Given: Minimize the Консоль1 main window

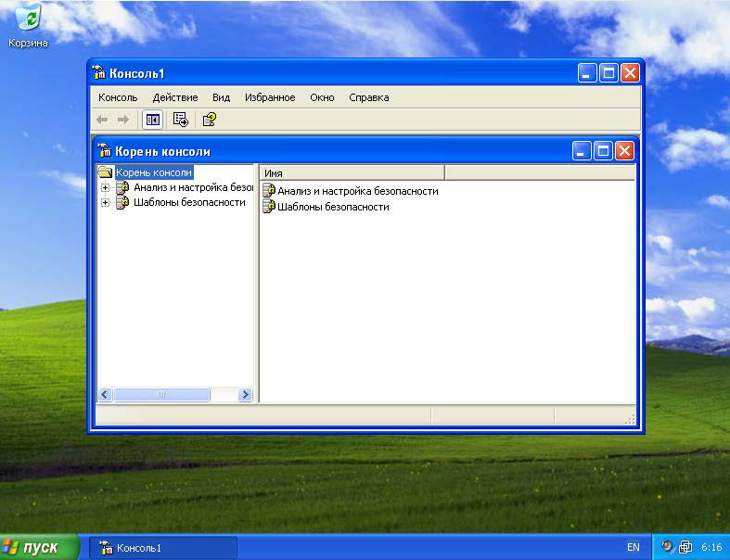Looking at the screenshot, I should click(x=587, y=73).
